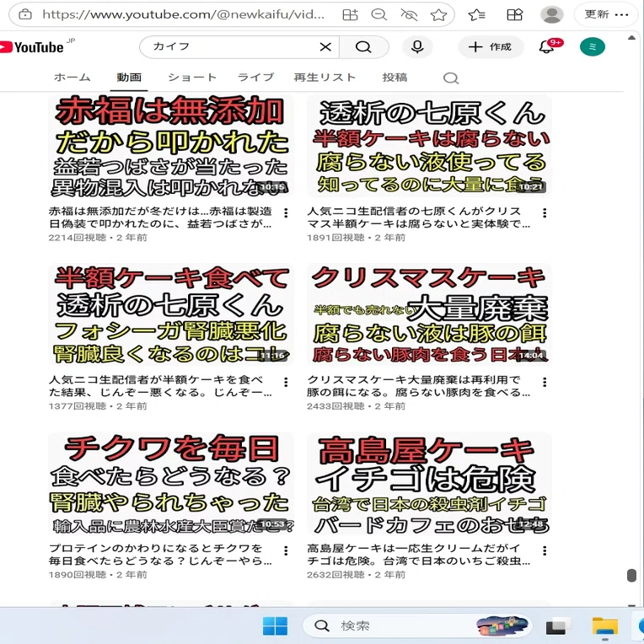644x644 pixels.
Task: Open browser profile avatar
Action: (x=551, y=15)
